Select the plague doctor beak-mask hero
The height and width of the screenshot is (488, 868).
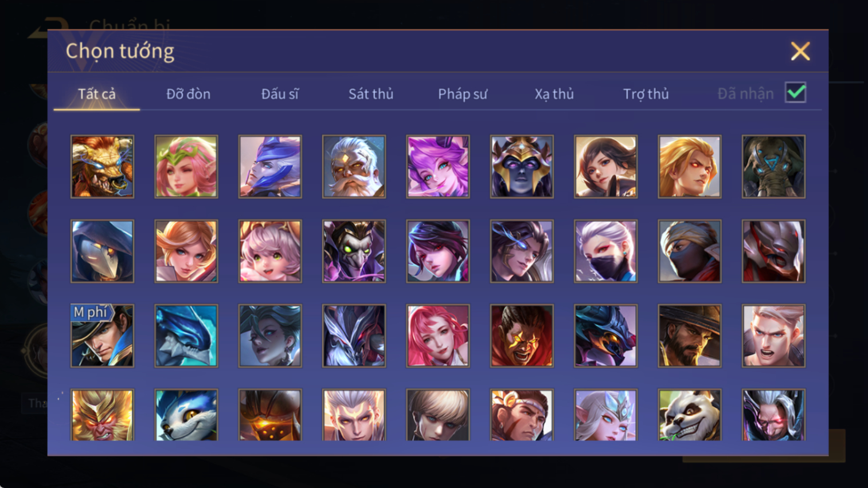[x=102, y=251]
